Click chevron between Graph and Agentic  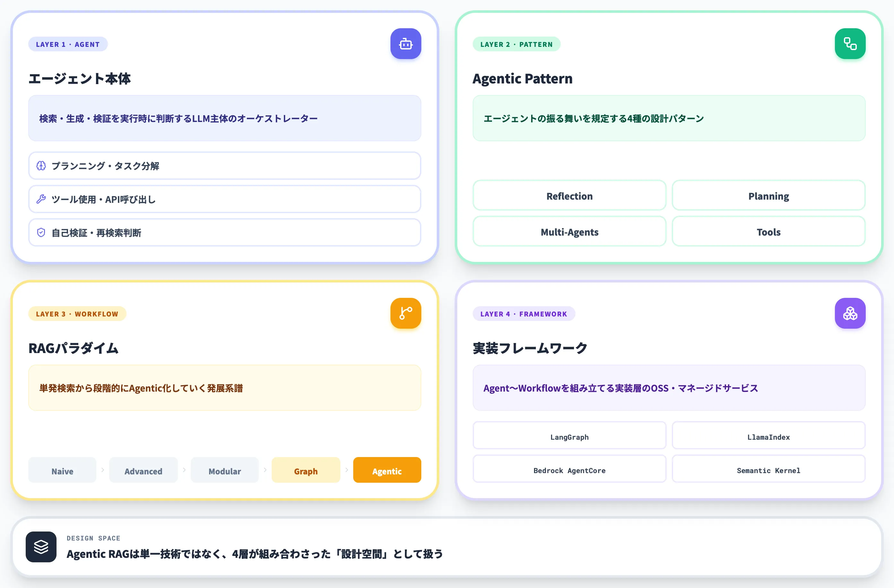click(347, 470)
